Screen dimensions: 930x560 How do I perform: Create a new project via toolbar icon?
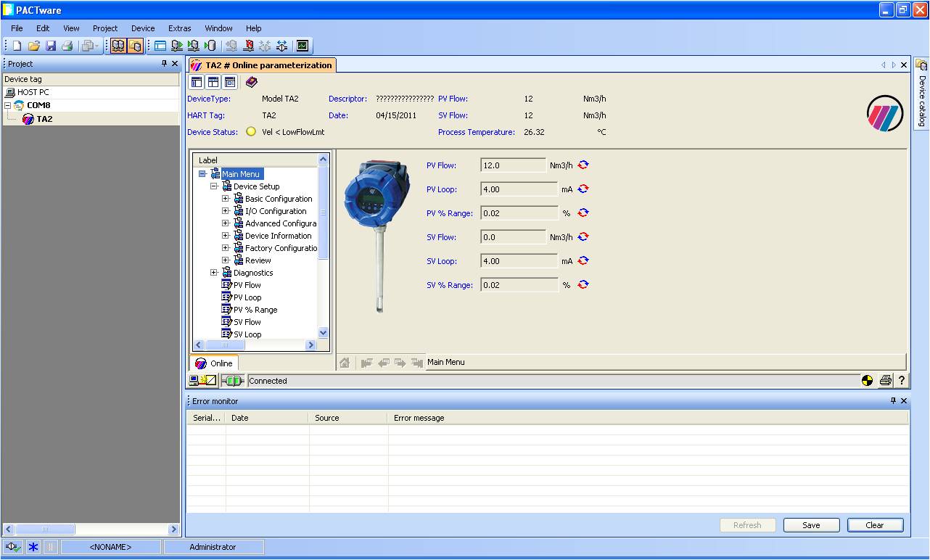pyautogui.click(x=17, y=46)
